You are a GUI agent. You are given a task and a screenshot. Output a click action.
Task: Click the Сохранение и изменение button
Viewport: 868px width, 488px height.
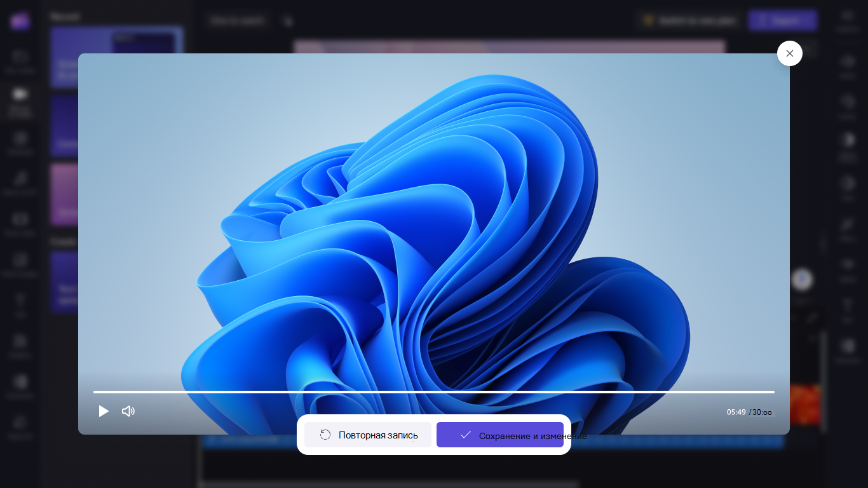point(500,435)
